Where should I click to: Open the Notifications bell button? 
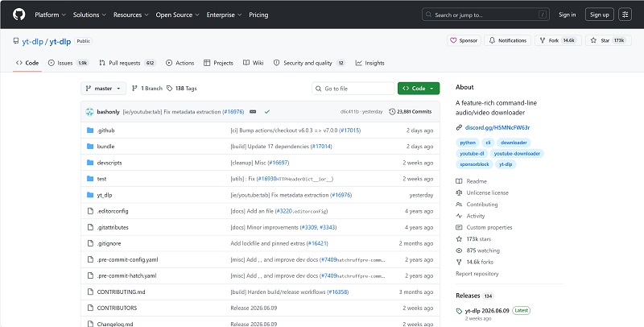click(x=508, y=40)
